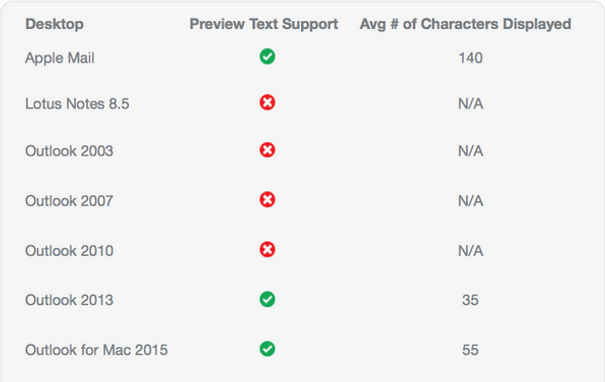Click the red X icon for Outlook 2003
The height and width of the screenshot is (382, 605).
pyautogui.click(x=267, y=150)
